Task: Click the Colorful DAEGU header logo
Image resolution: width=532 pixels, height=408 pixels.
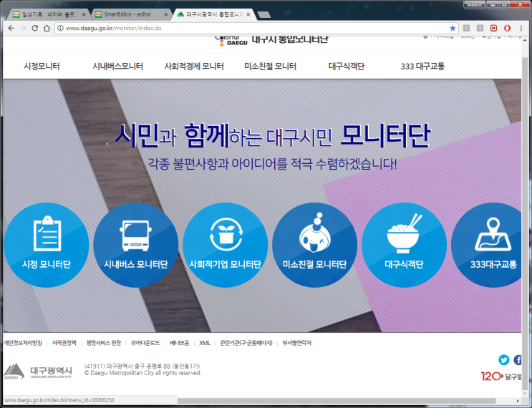Action: tap(231, 41)
